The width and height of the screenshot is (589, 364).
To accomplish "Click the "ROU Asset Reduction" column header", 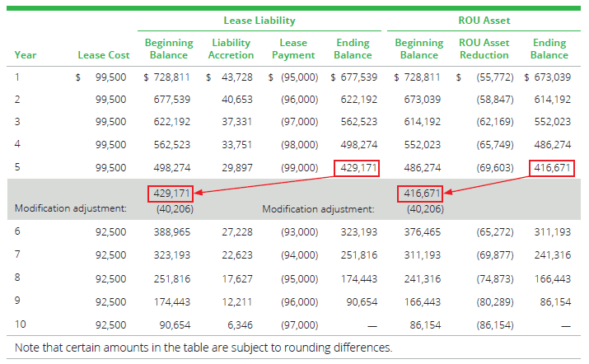I will (x=484, y=49).
